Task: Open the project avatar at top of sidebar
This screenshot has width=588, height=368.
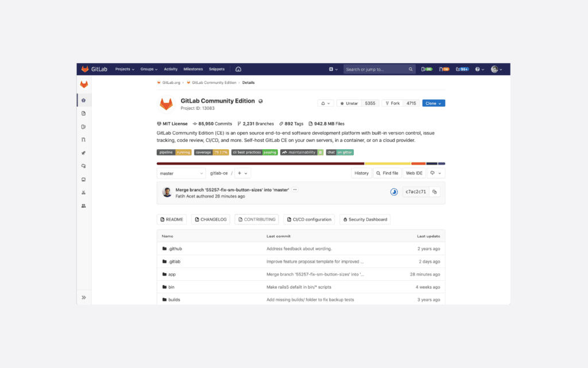Action: pyautogui.click(x=84, y=84)
